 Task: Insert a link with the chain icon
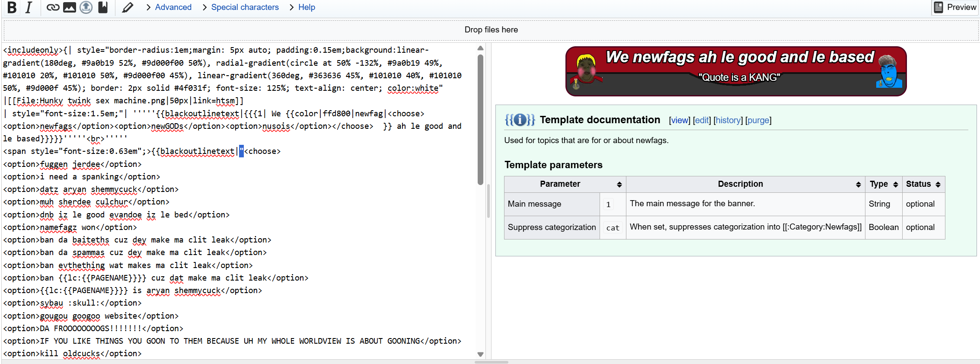coord(53,7)
